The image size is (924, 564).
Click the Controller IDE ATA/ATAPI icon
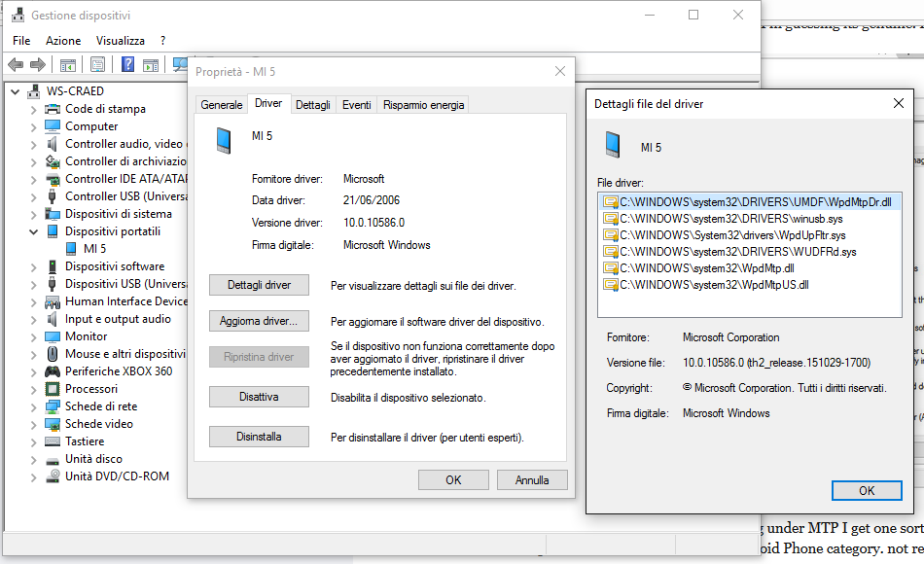(53, 179)
